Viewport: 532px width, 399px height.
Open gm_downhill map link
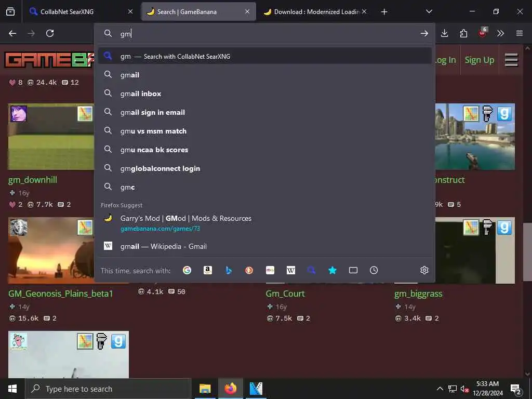point(33,180)
